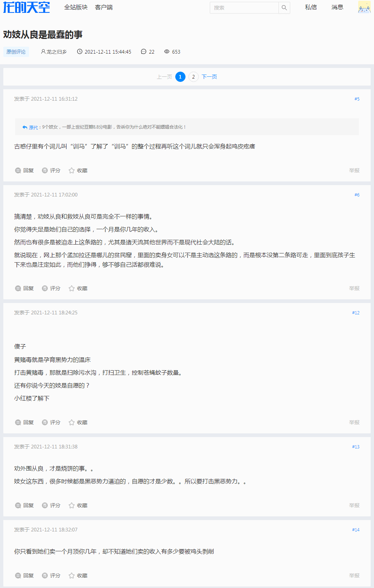
Task: Open the user avatar in the header
Action: (364, 7)
